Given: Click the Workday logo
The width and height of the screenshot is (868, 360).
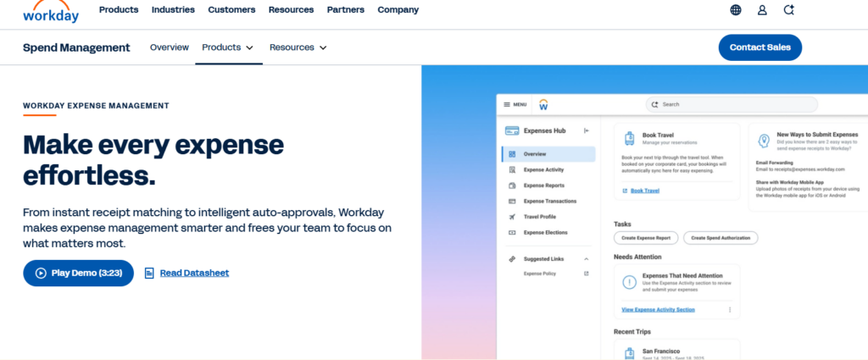Looking at the screenshot, I should click(x=51, y=12).
